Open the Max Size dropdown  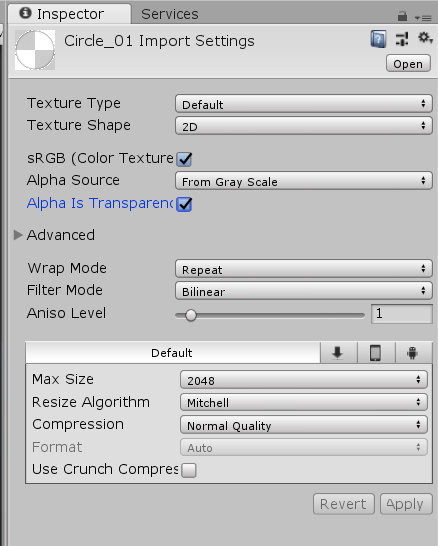coord(304,380)
